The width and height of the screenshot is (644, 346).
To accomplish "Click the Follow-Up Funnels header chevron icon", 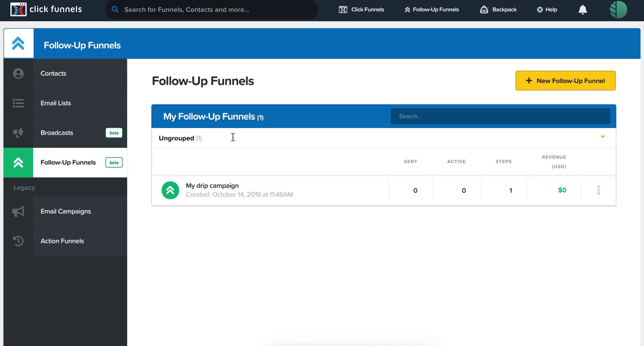I will [18, 44].
